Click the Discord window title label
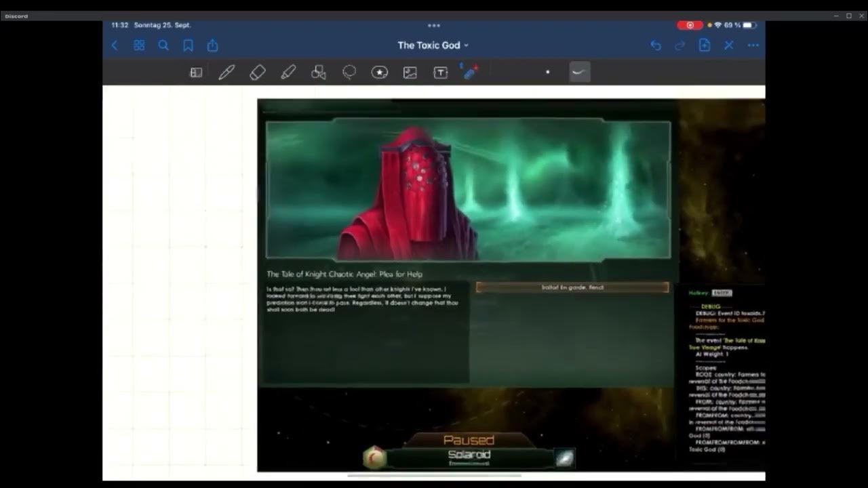 [x=16, y=16]
